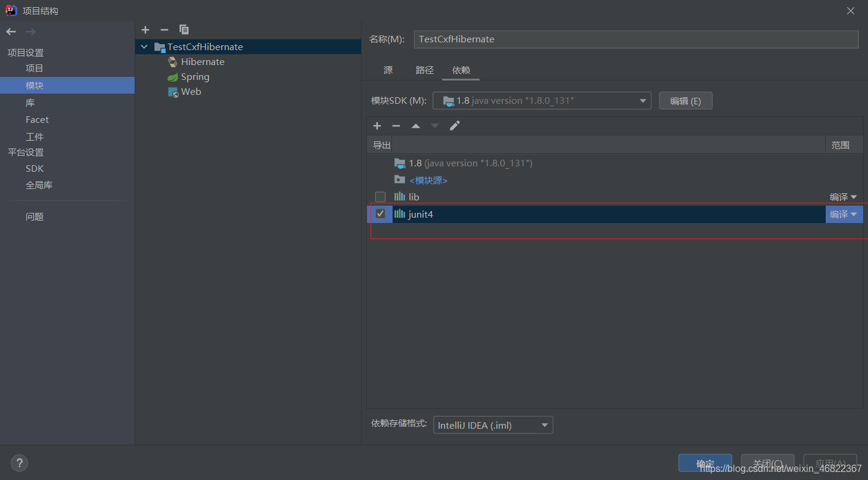This screenshot has height=480, width=868.
Task: Copy the selected module icon
Action: tap(184, 29)
